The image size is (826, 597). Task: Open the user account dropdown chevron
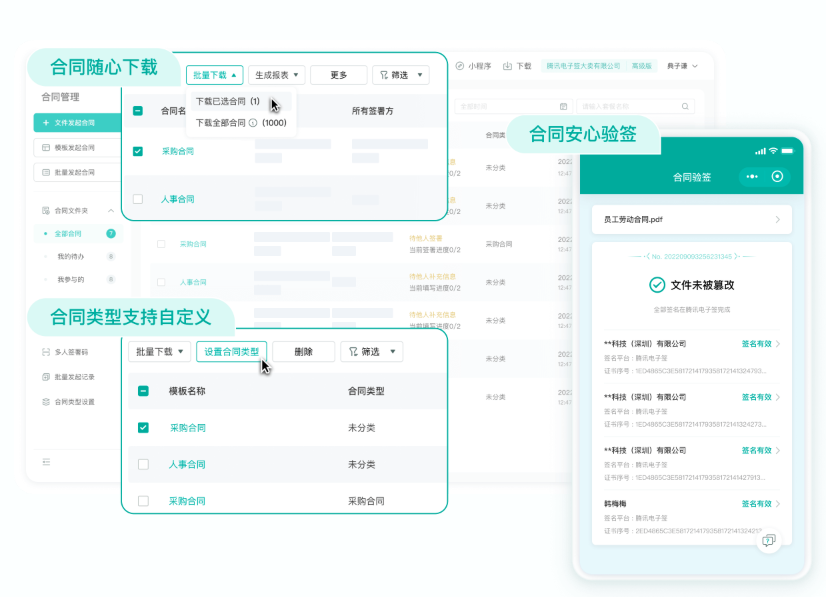695,66
